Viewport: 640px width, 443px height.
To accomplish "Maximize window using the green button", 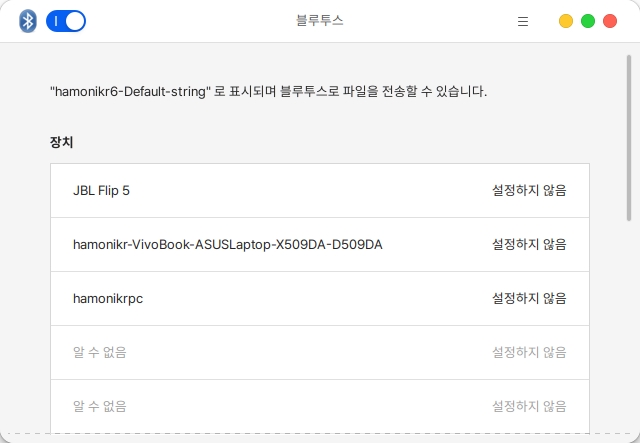I will coord(588,21).
